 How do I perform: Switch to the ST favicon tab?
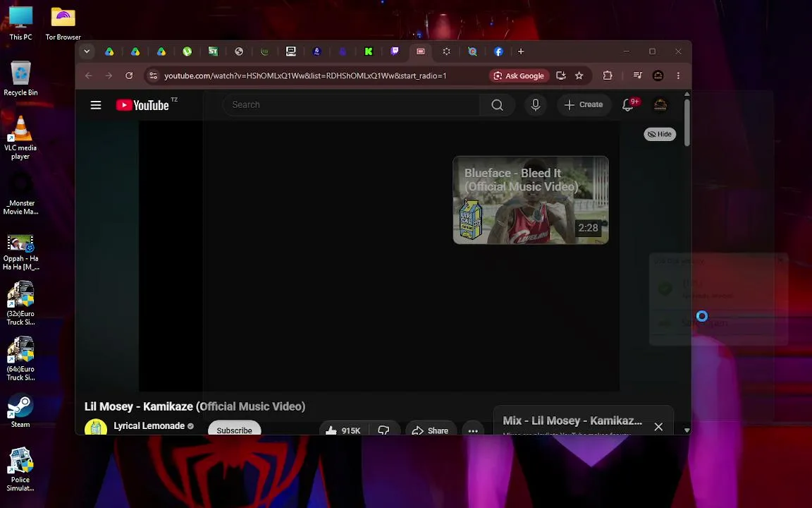[x=213, y=52]
